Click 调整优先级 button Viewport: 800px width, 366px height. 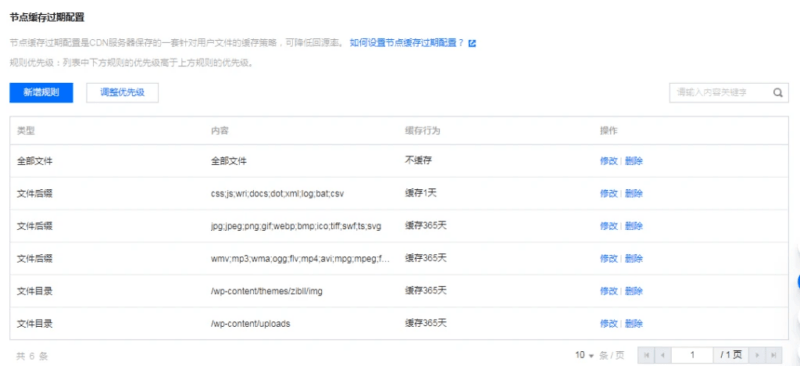coord(122,93)
